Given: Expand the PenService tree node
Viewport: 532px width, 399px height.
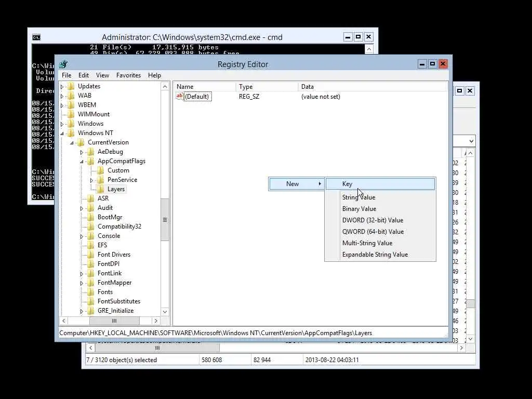Looking at the screenshot, I should 91,180.
